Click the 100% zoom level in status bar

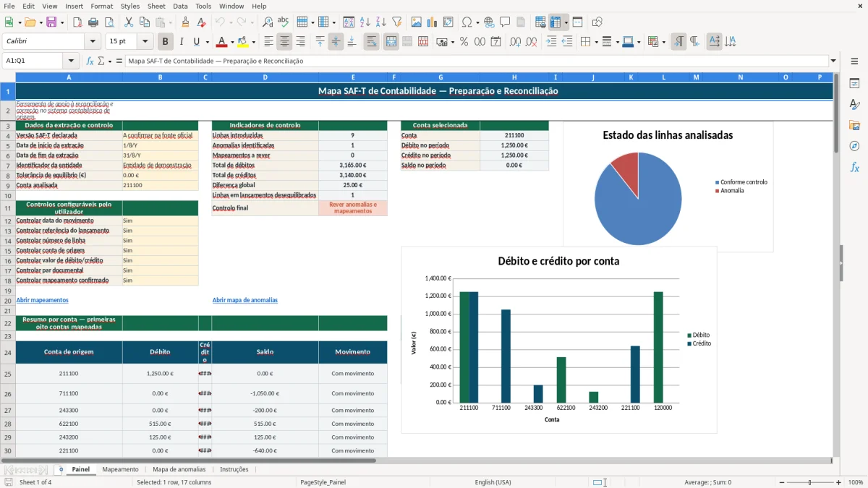coord(855,482)
